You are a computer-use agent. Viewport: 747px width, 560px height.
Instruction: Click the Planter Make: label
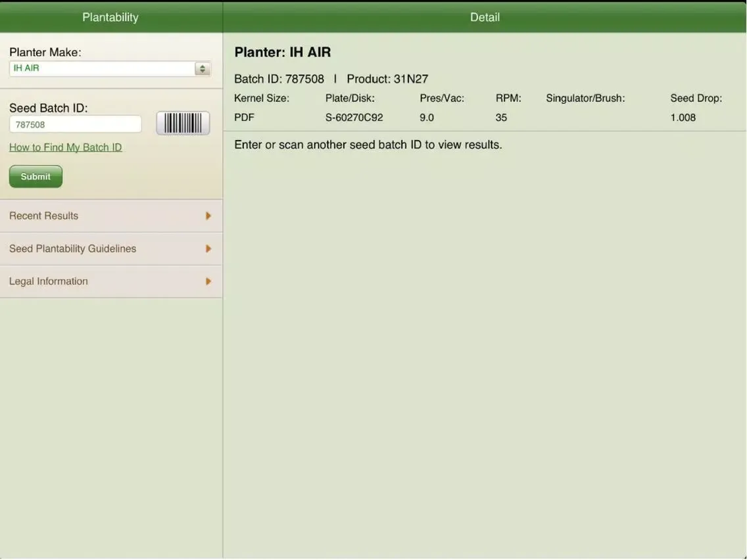click(45, 53)
